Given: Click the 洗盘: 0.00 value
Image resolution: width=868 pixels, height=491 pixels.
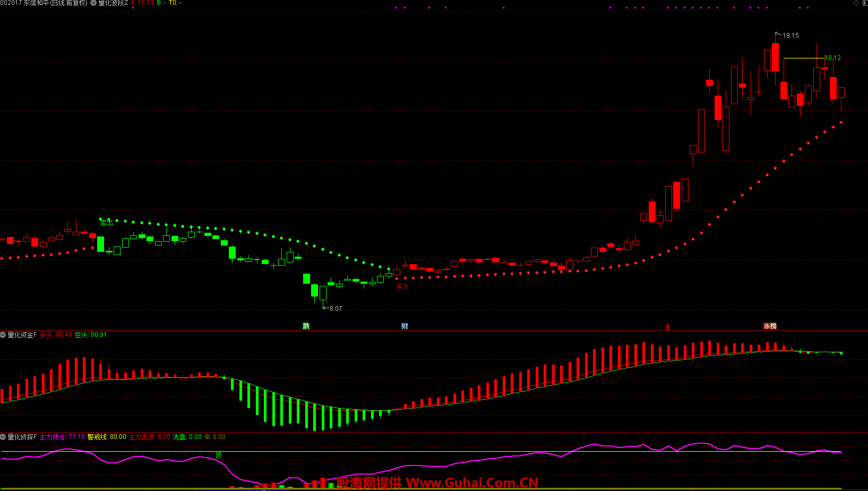Looking at the screenshot, I should [187, 437].
